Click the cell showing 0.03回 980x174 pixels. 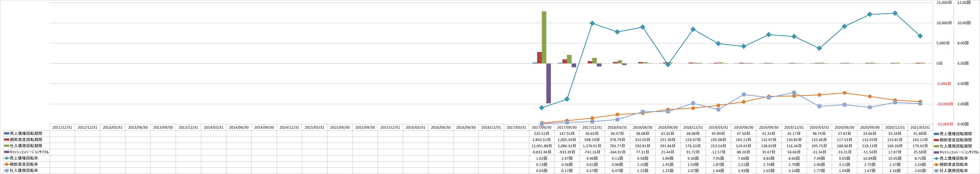point(542,170)
